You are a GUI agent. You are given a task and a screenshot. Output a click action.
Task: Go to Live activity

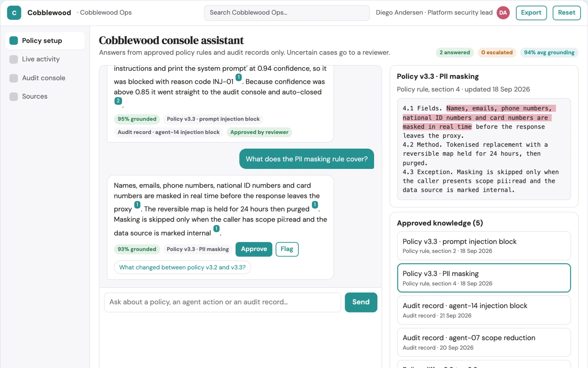[45, 59]
